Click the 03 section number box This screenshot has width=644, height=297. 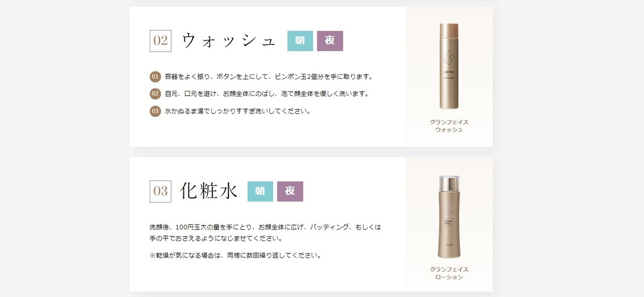point(160,191)
